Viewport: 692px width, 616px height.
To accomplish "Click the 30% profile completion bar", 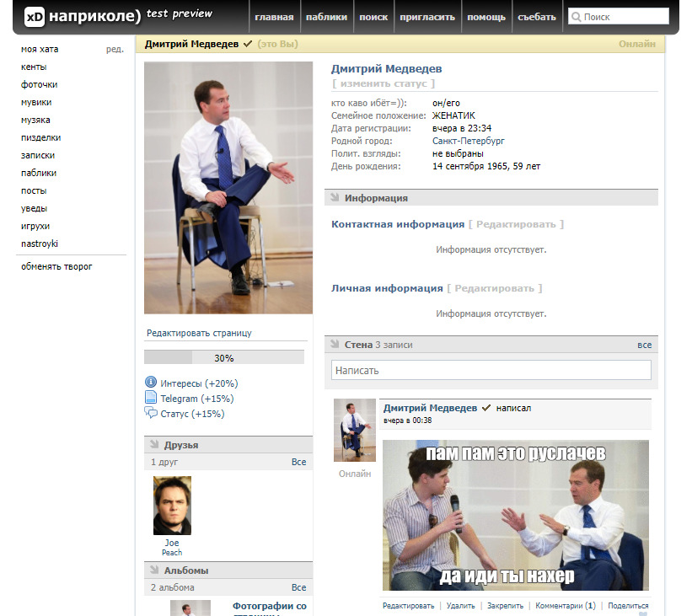I will 224,358.
